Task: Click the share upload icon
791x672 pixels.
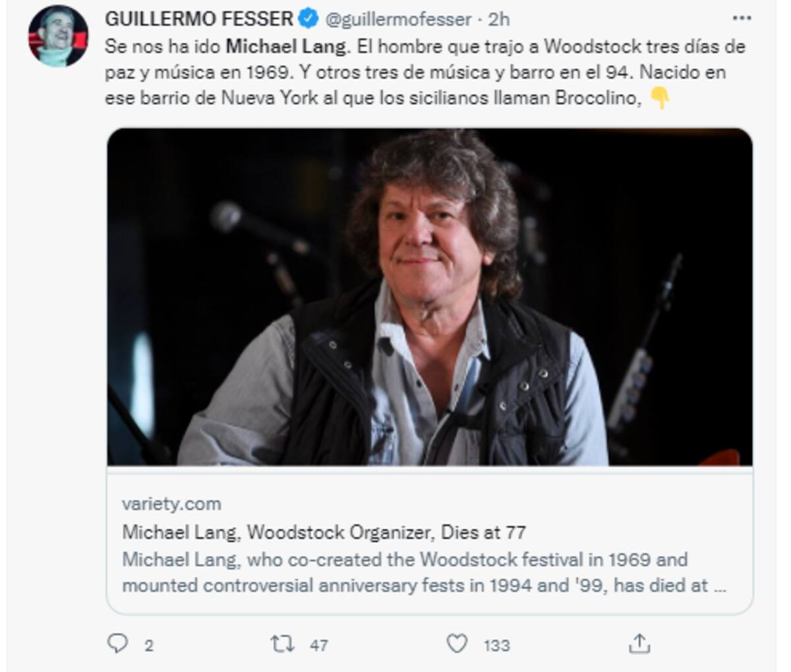Action: 639,643
